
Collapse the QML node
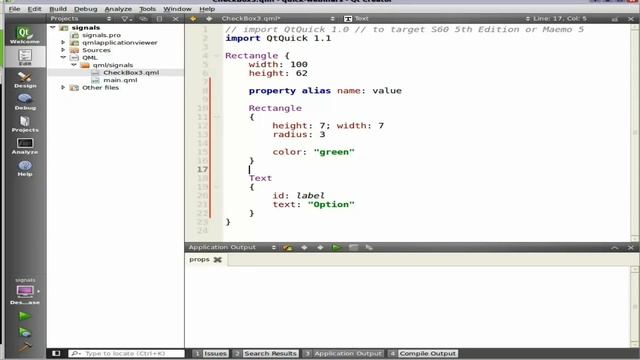coord(63,58)
